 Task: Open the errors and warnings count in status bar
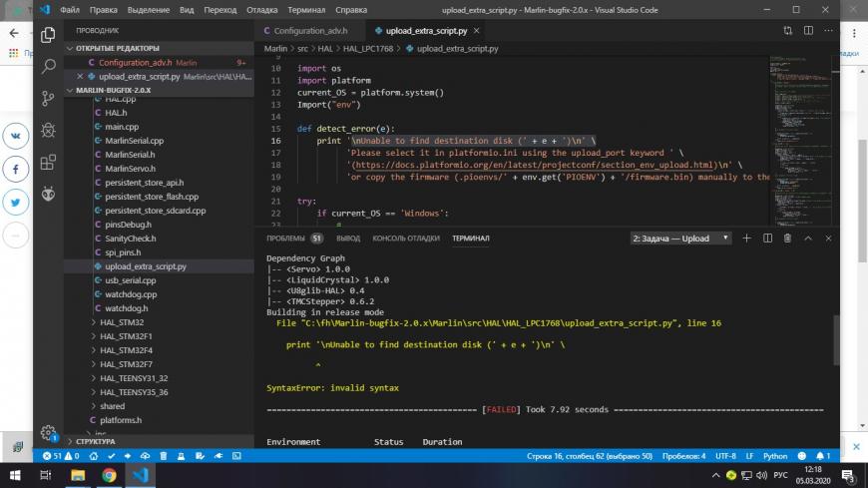(61, 456)
